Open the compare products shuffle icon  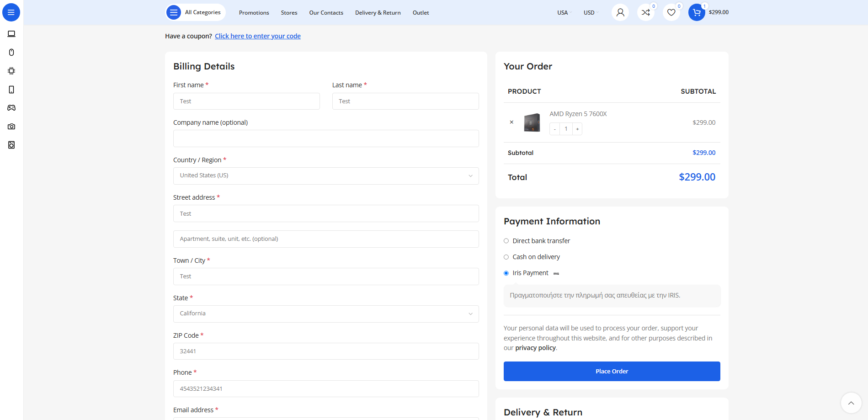click(645, 12)
